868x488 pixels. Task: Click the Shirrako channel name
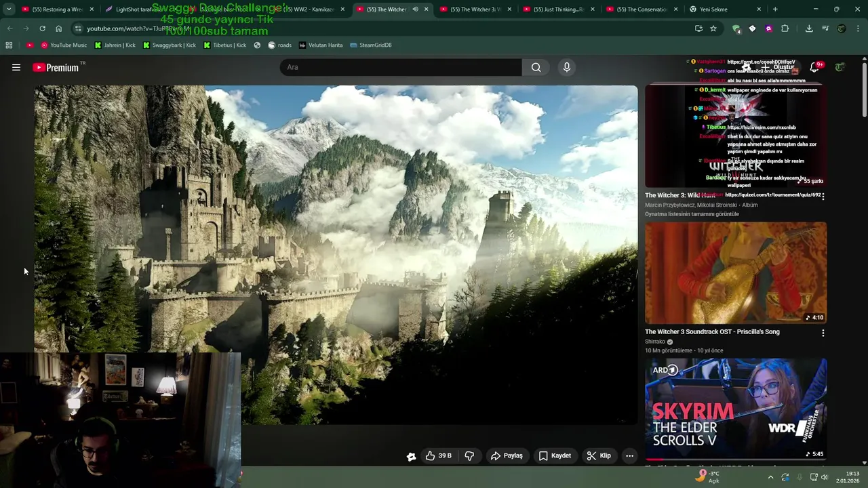click(x=655, y=342)
